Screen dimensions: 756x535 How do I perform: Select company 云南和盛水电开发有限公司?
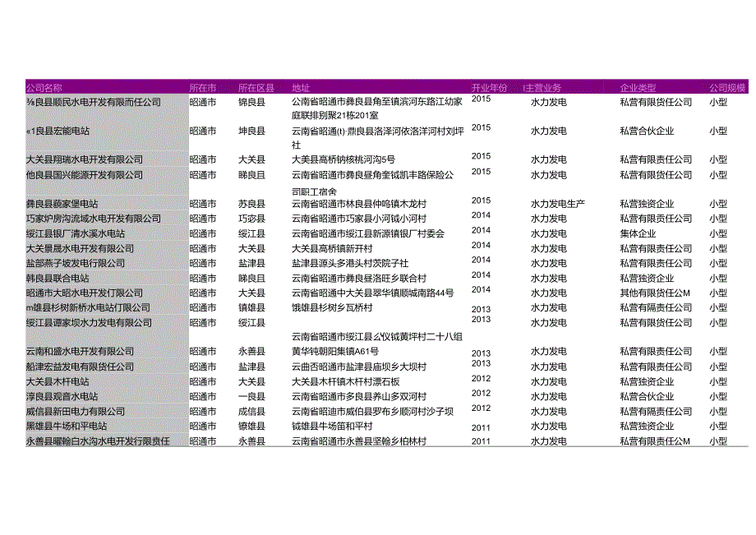tap(80, 352)
